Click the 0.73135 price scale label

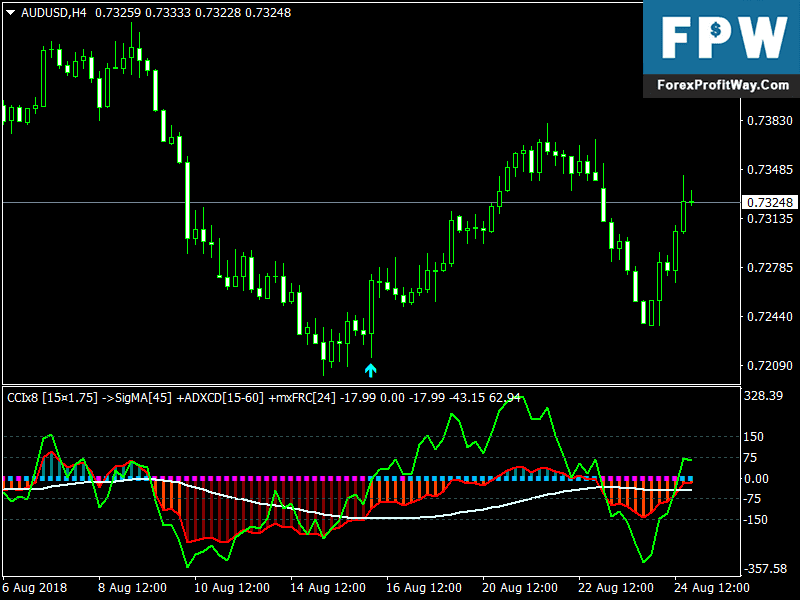(769, 219)
